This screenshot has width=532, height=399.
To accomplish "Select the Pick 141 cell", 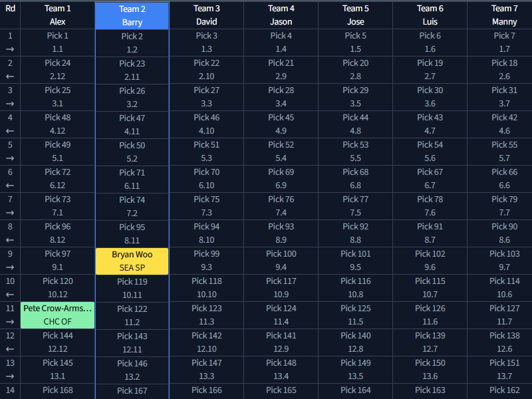I will [x=281, y=342].
